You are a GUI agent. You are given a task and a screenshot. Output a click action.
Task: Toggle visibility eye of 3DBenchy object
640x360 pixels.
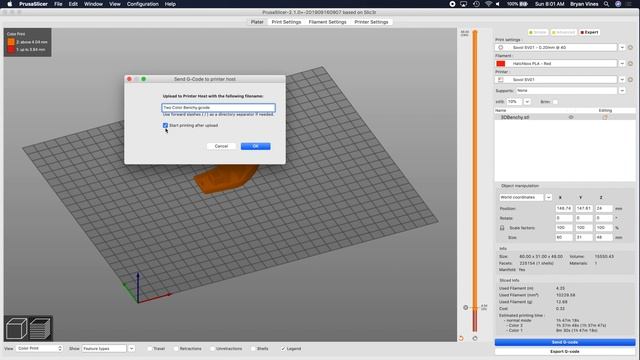pyautogui.click(x=571, y=117)
